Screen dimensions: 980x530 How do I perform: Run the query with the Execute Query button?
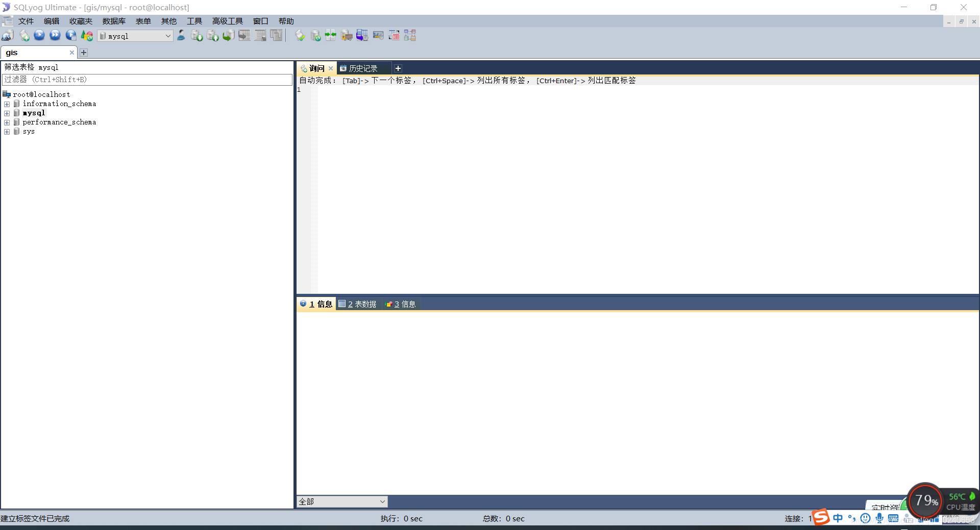(39, 36)
